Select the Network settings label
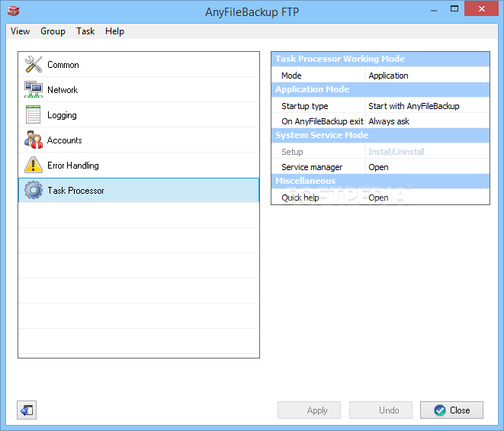This screenshot has width=504, height=431. tap(63, 90)
